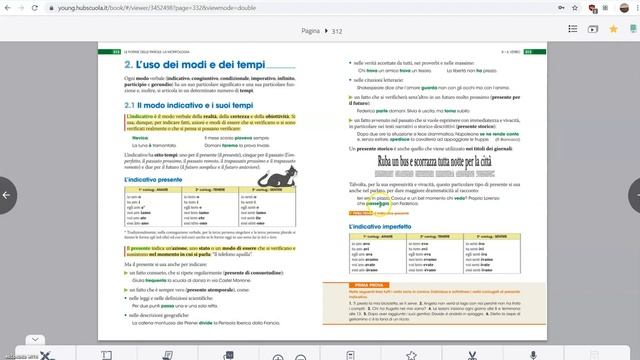
Task: Open the Chrome profile avatar
Action: [x=624, y=8]
